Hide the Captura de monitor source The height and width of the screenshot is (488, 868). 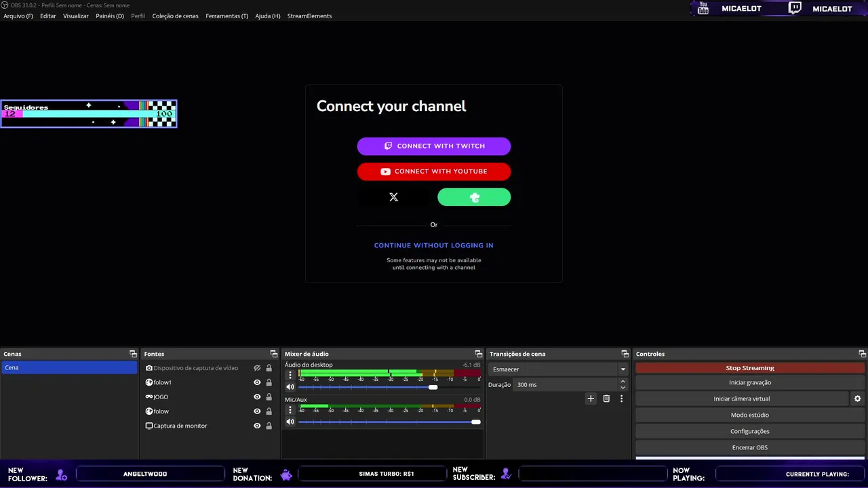coord(257,426)
